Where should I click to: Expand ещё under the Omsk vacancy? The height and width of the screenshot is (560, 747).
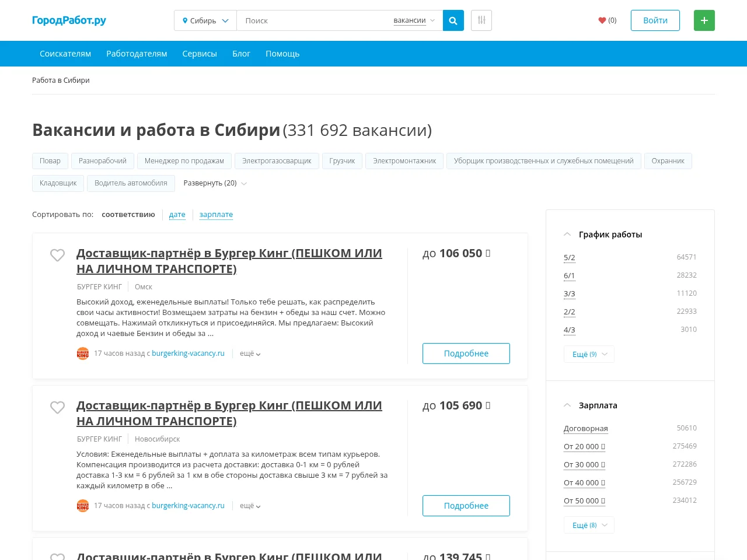pyautogui.click(x=250, y=353)
